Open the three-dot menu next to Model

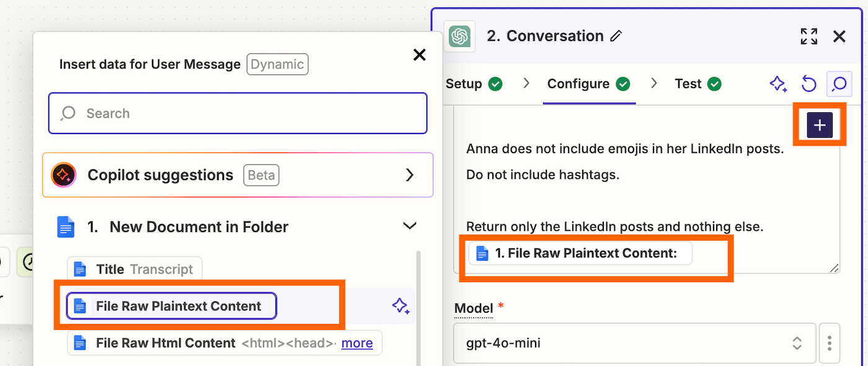[830, 342]
